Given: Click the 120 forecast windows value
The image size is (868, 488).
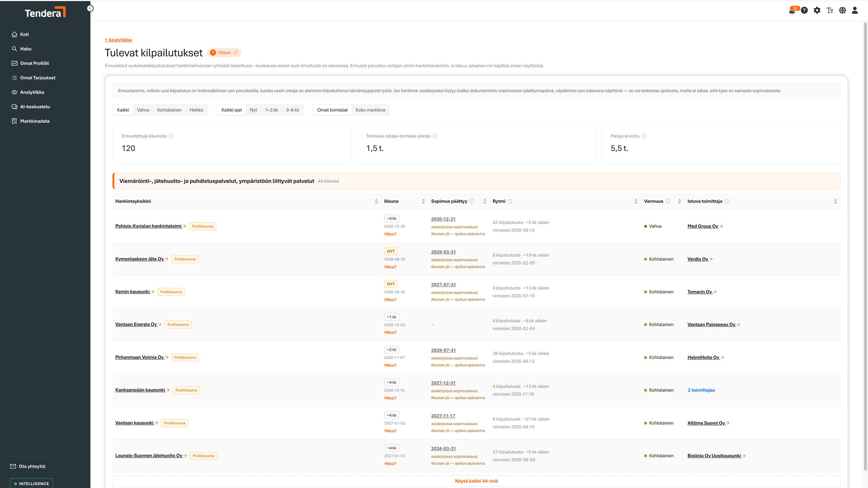Looking at the screenshot, I should [128, 148].
